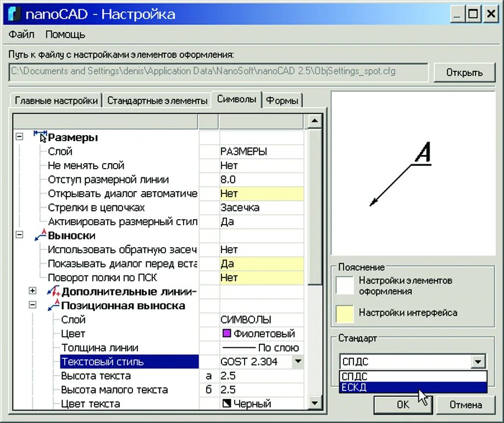The width and height of the screenshot is (504, 423).
Task: Select Открывать диалог автоматически row
Action: (x=123, y=193)
